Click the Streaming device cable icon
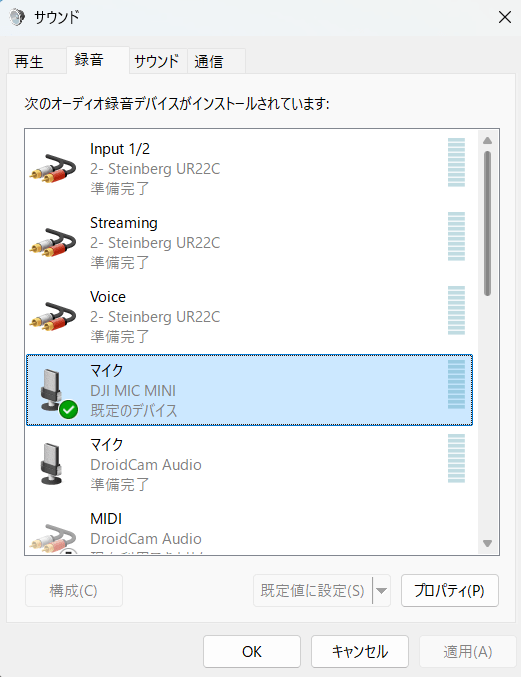This screenshot has width=521, height=677. point(53,243)
